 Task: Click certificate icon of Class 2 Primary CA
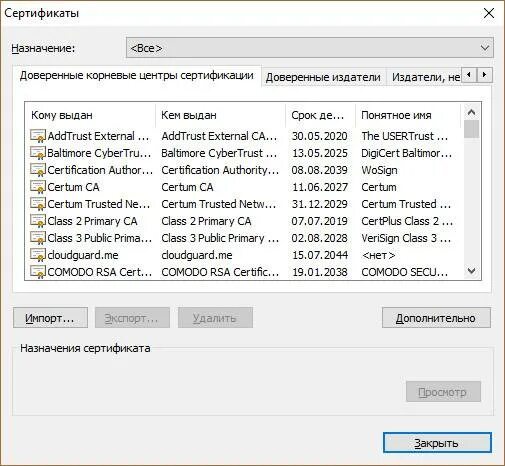(38, 221)
